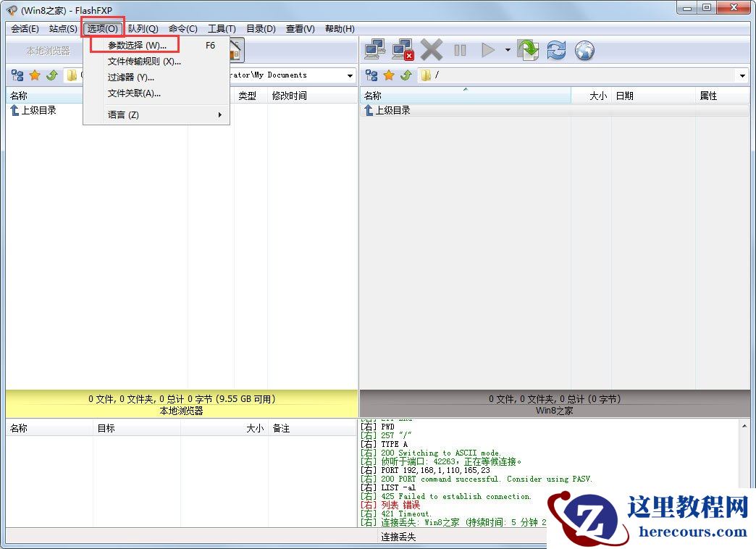Click the Pause transfer icon
This screenshot has width=756, height=549.
pos(460,50)
